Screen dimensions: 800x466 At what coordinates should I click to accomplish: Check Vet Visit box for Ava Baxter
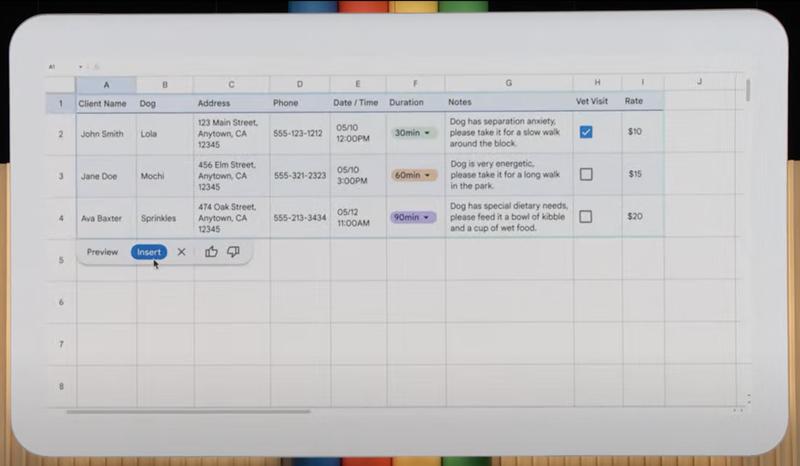(x=586, y=217)
